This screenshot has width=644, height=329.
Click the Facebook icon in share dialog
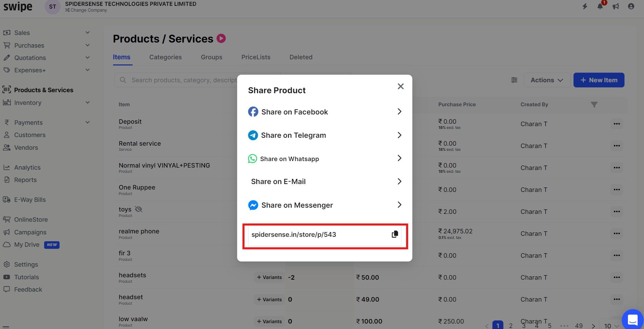pyautogui.click(x=253, y=112)
